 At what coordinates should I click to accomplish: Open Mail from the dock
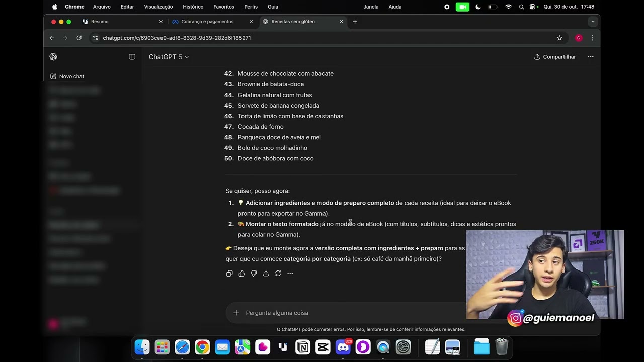tap(222, 347)
